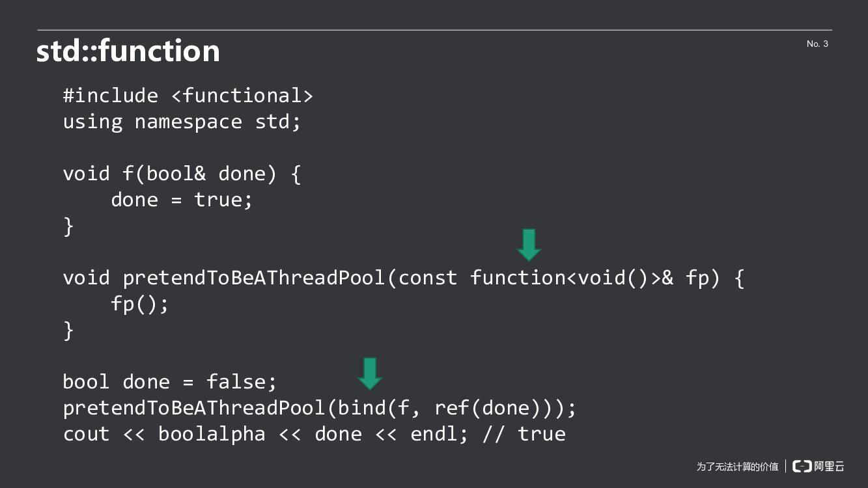
Task: Click the horizontal rule above the title
Action: [434, 30]
